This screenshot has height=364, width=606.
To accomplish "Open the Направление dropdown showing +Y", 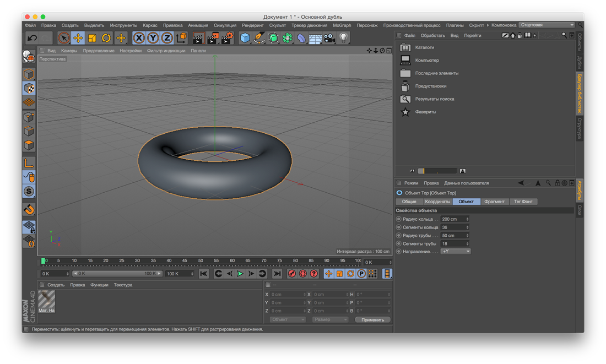I will click(x=456, y=251).
